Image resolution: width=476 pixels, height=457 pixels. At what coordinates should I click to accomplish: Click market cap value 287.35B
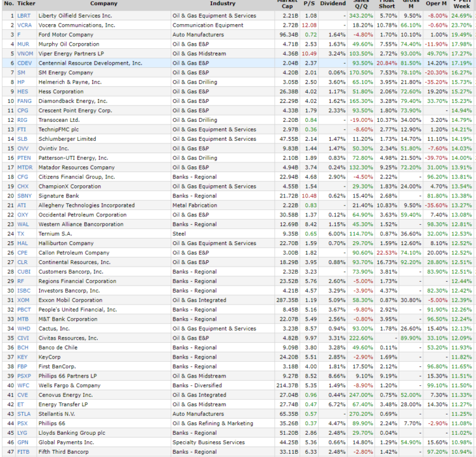click(287, 300)
